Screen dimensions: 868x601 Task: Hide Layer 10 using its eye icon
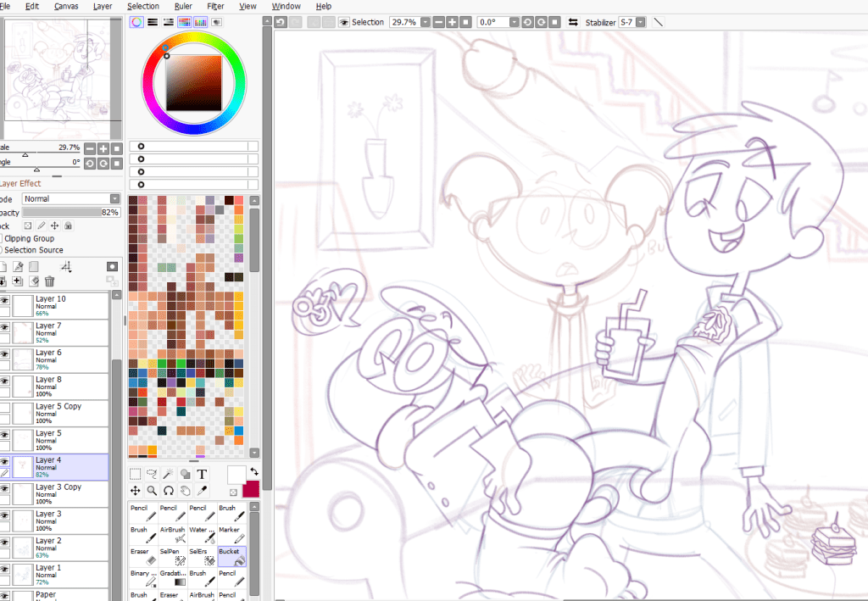click(x=5, y=300)
